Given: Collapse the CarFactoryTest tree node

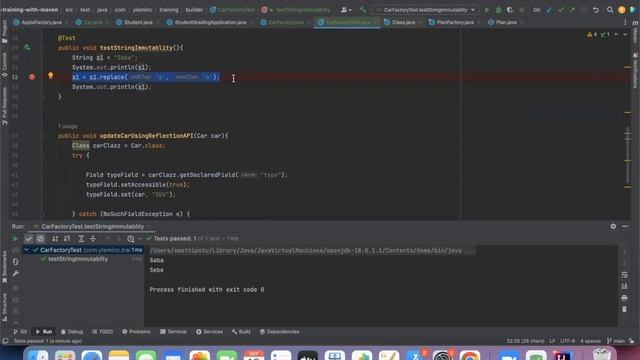Looking at the screenshot, I should (27, 250).
